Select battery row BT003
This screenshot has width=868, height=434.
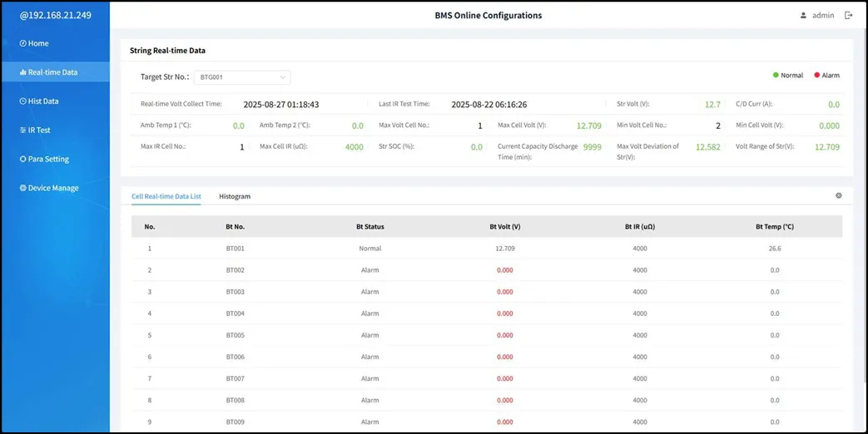click(x=487, y=291)
